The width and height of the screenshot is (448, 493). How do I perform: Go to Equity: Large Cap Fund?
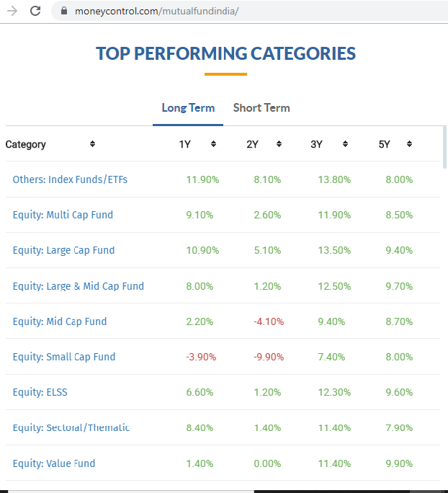click(63, 250)
